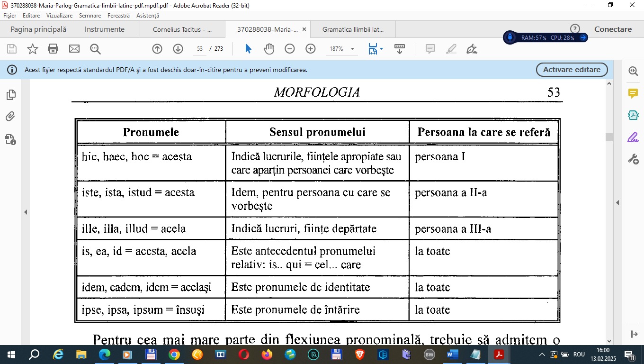Image resolution: width=644 pixels, height=364 pixels.
Task: Open Brave browser from the taskbar
Action: (x=360, y=355)
